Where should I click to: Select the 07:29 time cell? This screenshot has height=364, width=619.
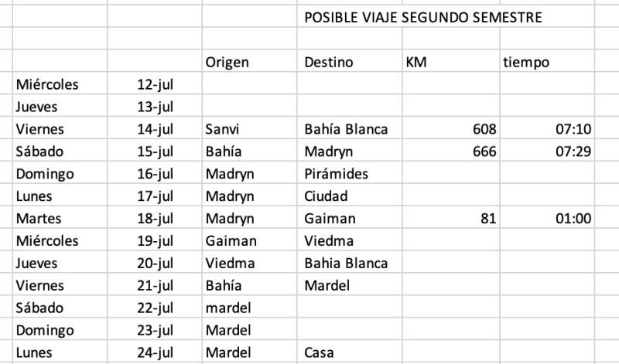(547, 151)
